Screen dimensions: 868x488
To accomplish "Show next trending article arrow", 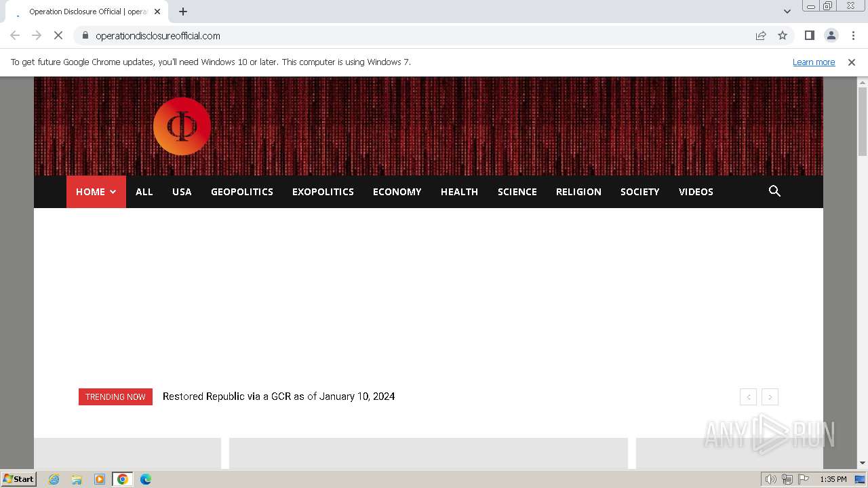I will pos(770,397).
